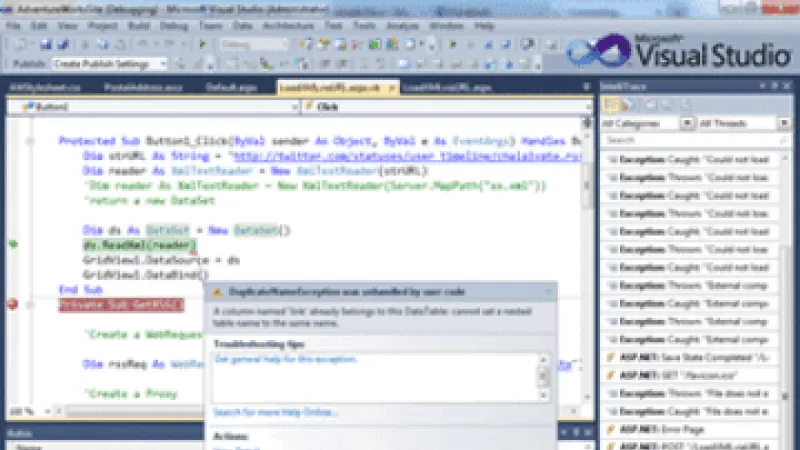Switch to the LoadXMLviaURL.aspx tab
This screenshot has width=800, height=450.
446,87
